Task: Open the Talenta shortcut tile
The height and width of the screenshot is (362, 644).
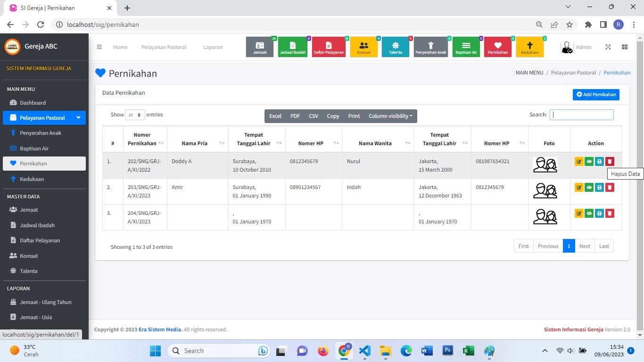Action: pyautogui.click(x=395, y=47)
